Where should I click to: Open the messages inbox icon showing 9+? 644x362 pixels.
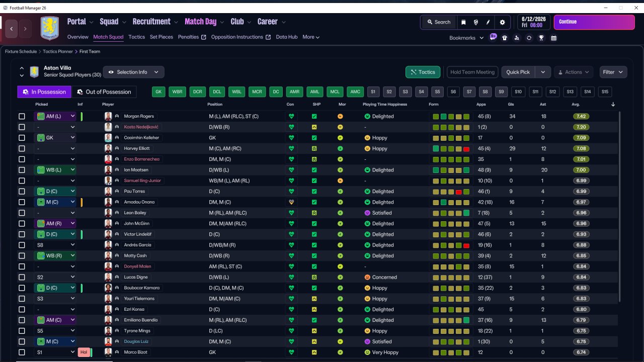pyautogui.click(x=493, y=37)
